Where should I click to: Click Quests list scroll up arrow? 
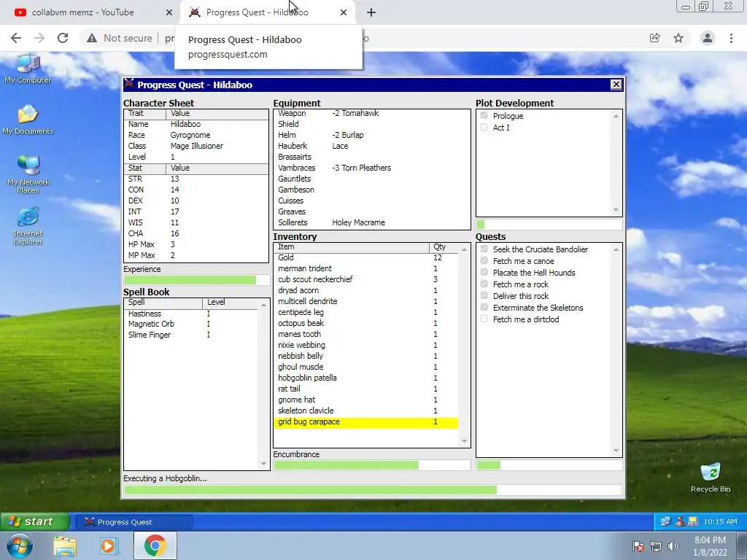[616, 249]
